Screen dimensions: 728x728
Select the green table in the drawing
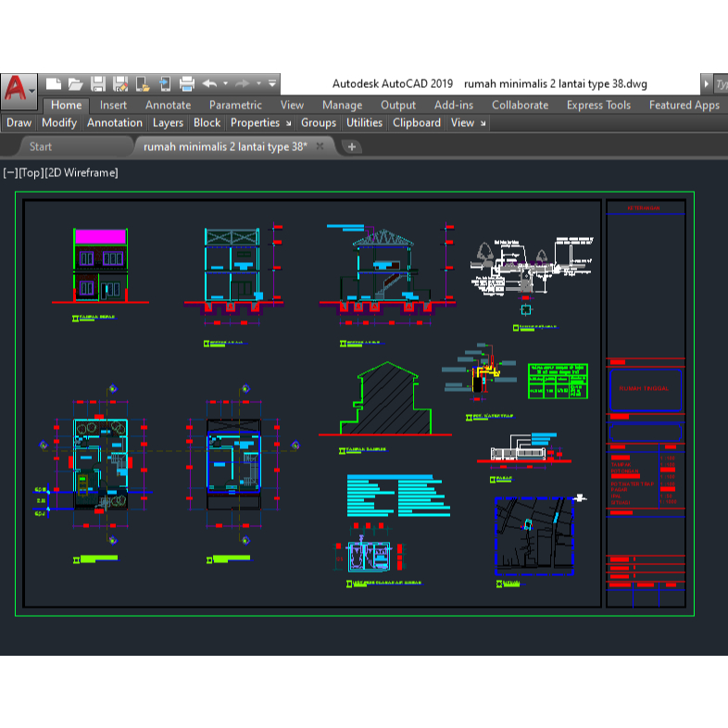click(559, 382)
